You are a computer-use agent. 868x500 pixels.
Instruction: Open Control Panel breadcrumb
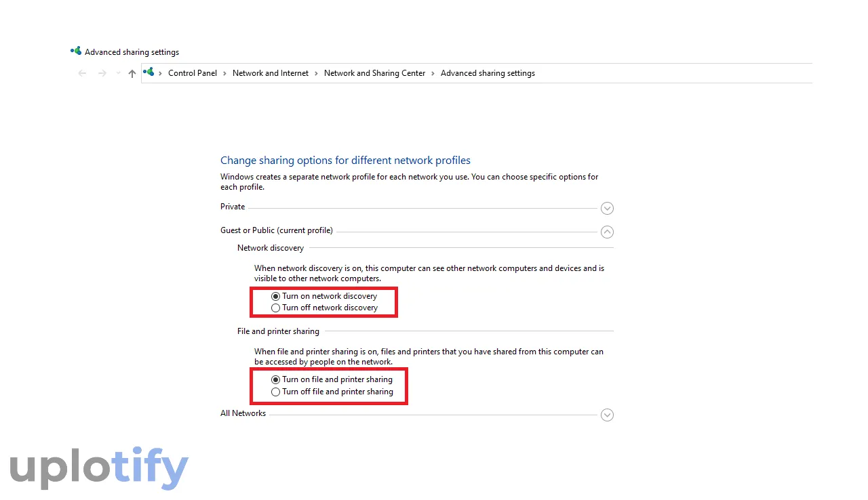(x=193, y=73)
